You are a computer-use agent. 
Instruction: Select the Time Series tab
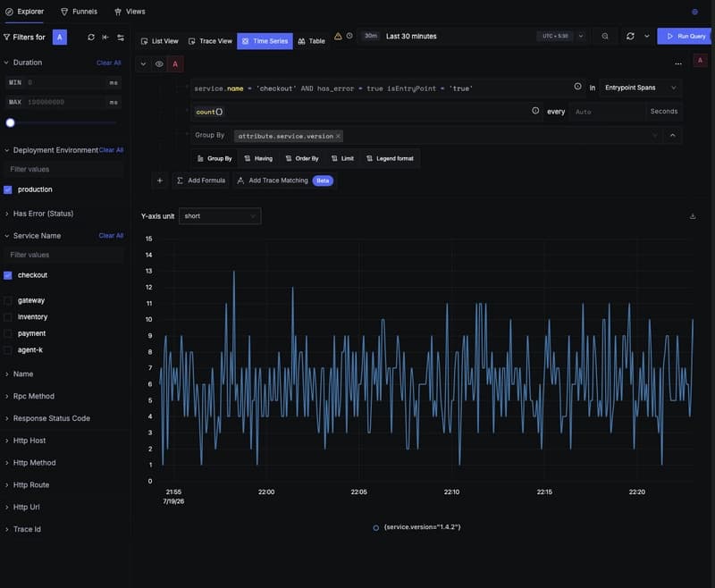[x=265, y=41]
